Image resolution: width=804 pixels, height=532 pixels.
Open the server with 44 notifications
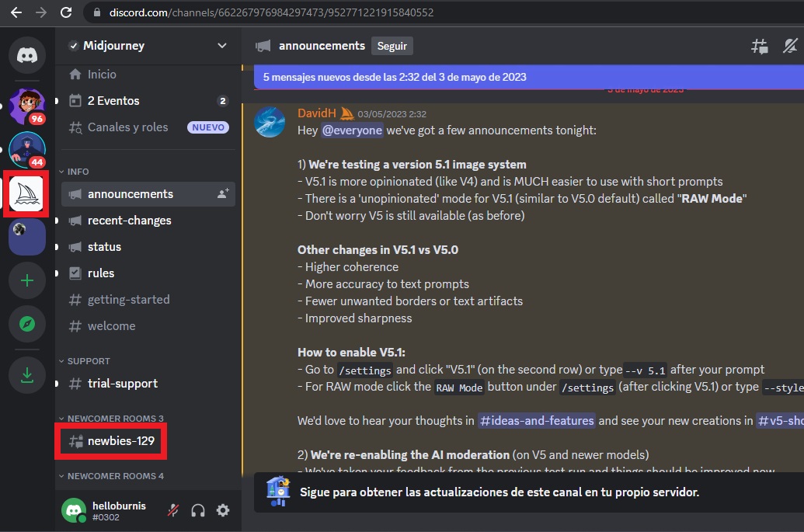(x=27, y=150)
